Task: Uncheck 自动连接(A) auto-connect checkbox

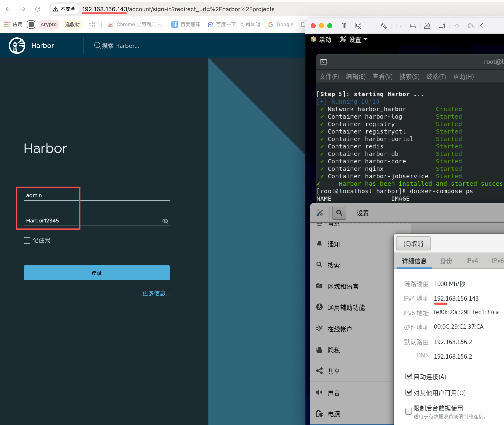Action: [x=408, y=376]
